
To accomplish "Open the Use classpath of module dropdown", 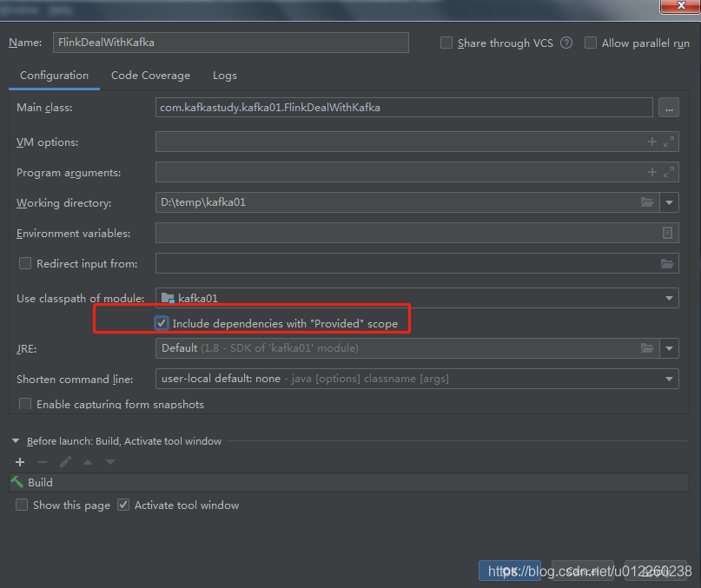I will (x=667, y=297).
